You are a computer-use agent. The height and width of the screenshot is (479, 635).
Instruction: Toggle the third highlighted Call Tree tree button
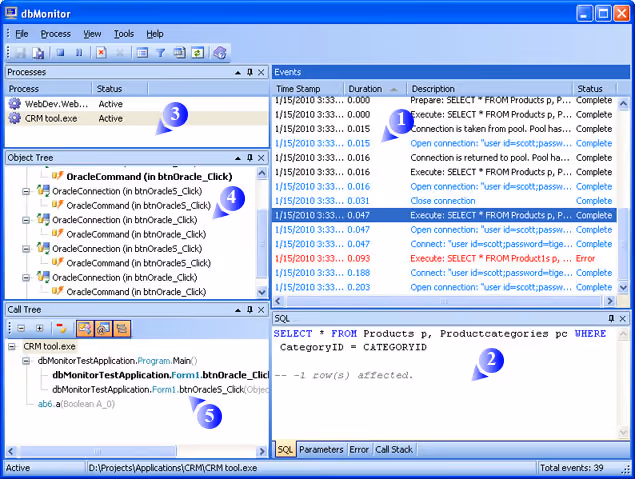(x=122, y=328)
